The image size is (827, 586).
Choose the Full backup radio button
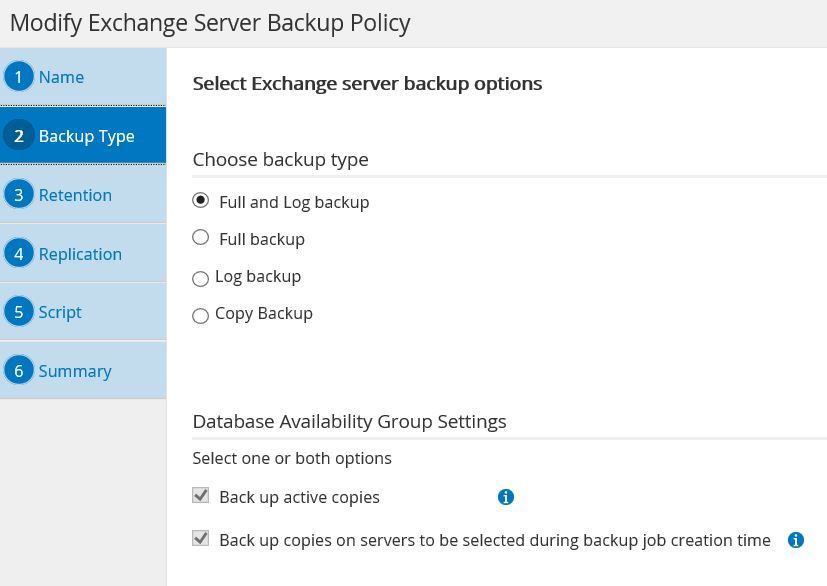click(201, 238)
